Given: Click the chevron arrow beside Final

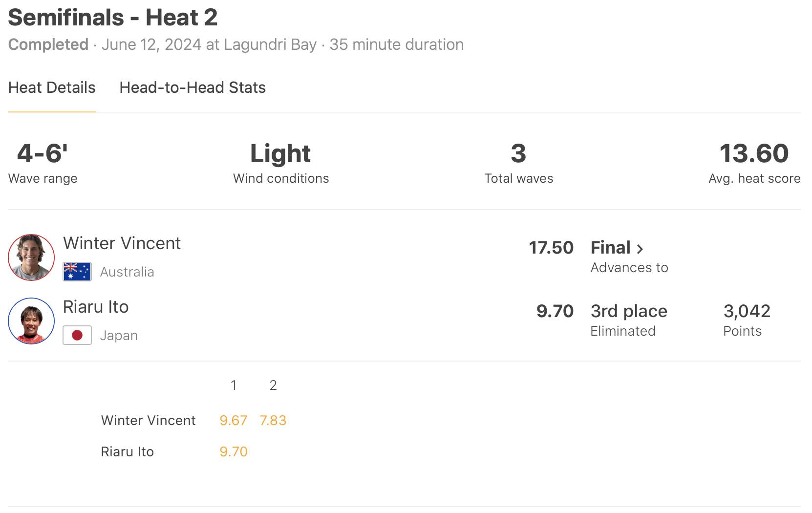Looking at the screenshot, I should click(640, 249).
